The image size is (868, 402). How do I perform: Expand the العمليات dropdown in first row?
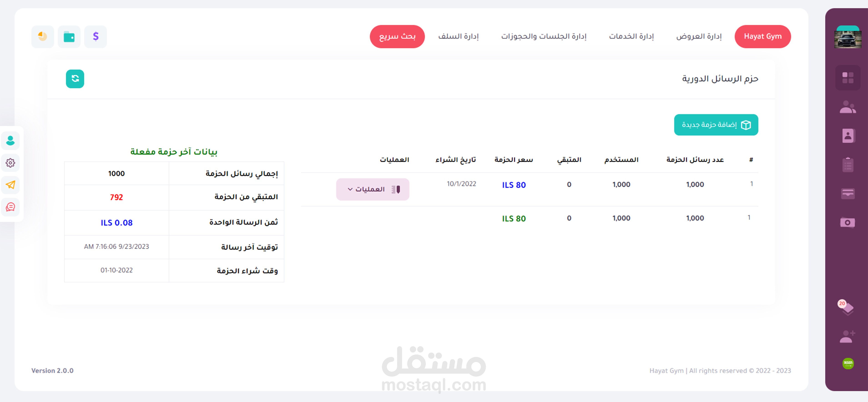(x=373, y=189)
